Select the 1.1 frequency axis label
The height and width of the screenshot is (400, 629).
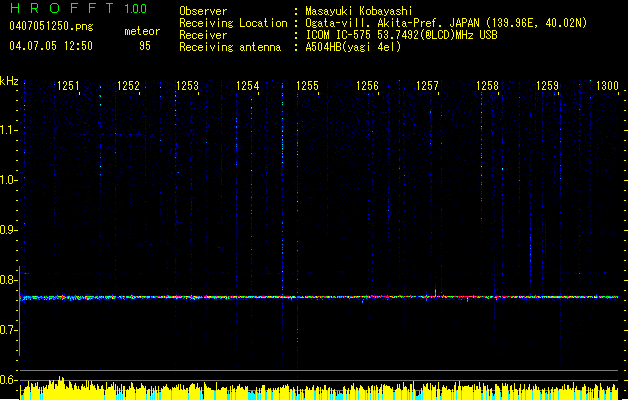click(9, 129)
